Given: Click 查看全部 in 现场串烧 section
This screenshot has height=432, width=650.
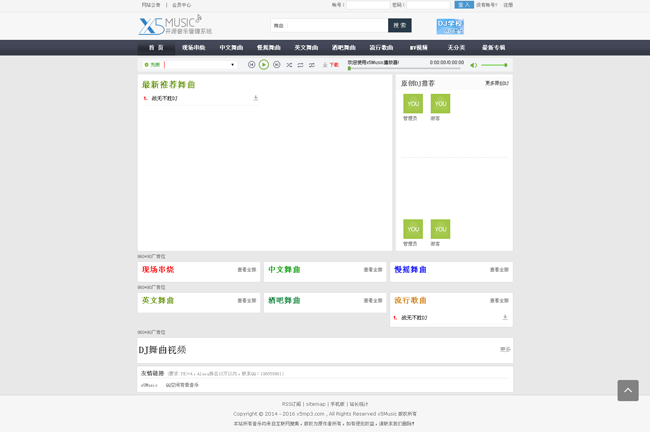Looking at the screenshot, I should click(x=247, y=270).
